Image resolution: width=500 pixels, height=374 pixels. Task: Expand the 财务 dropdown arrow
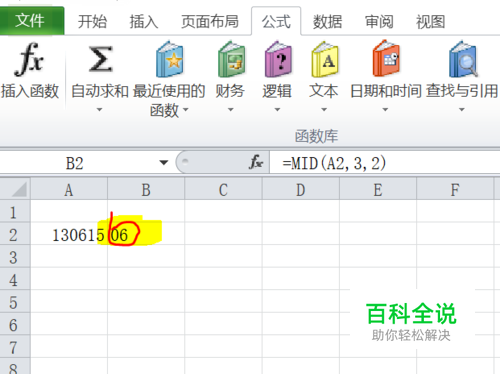[x=230, y=109]
